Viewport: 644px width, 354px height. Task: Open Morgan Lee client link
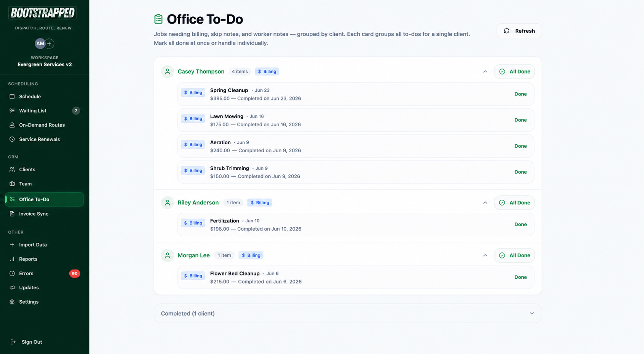pyautogui.click(x=193, y=255)
